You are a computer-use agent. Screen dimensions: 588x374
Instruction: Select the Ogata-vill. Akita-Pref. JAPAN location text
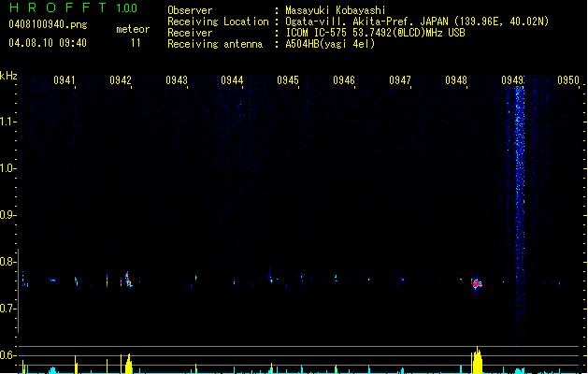417,22
